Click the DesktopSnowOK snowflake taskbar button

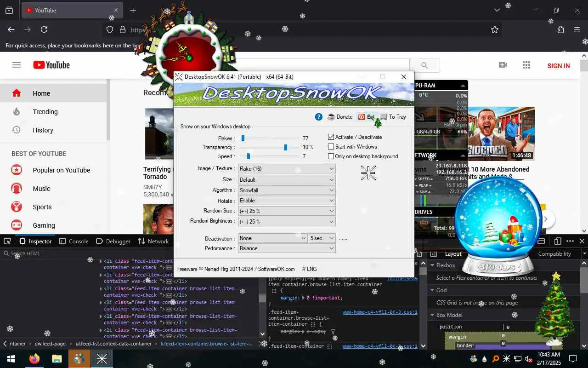pos(102,359)
